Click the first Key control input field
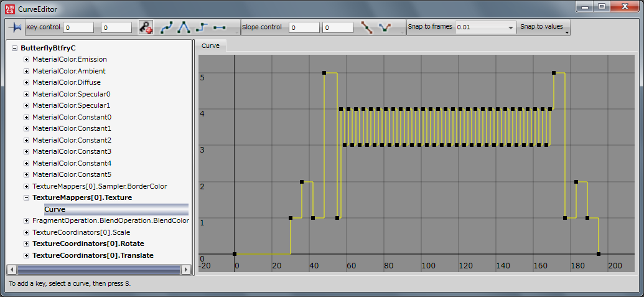 [x=78, y=27]
